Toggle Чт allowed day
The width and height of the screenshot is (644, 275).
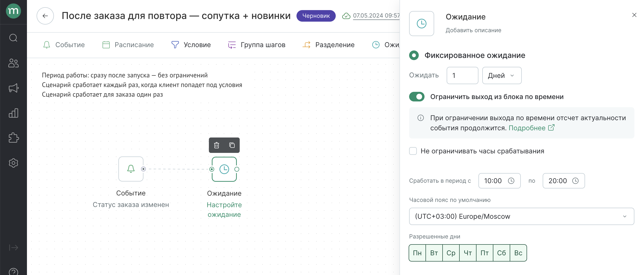(x=468, y=253)
